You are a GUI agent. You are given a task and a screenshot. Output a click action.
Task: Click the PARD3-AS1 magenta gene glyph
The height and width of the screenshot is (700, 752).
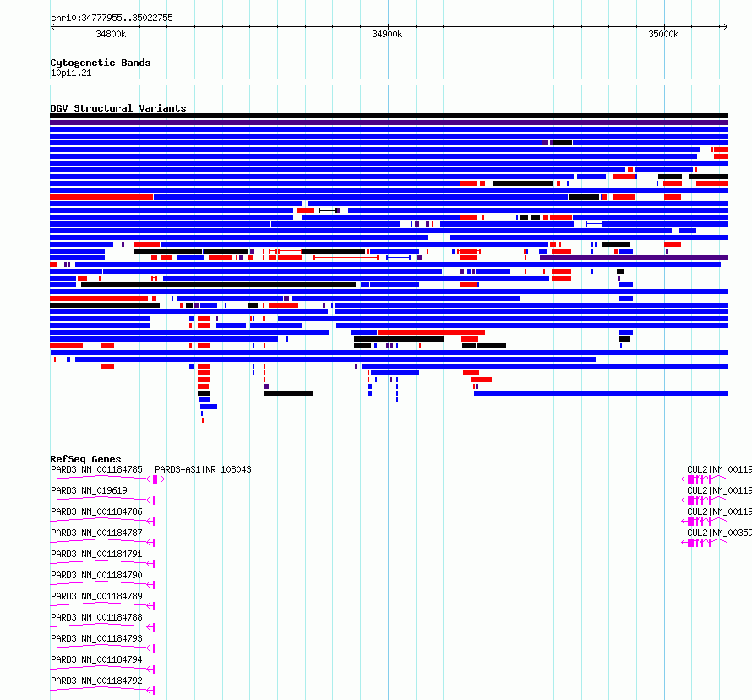click(x=160, y=479)
